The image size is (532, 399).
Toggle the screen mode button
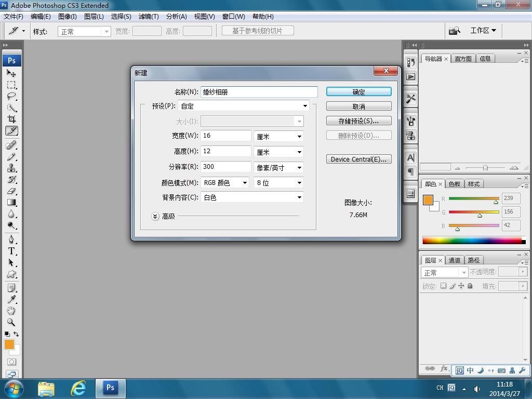point(11,374)
